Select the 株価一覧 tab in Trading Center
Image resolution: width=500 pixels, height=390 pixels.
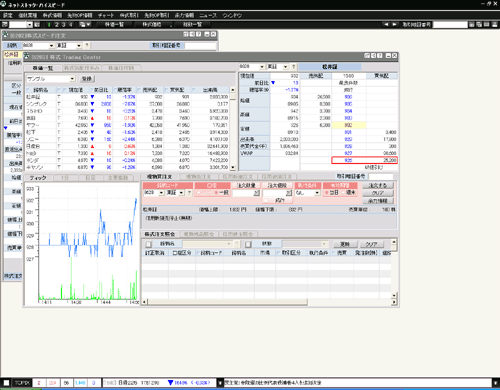point(43,68)
